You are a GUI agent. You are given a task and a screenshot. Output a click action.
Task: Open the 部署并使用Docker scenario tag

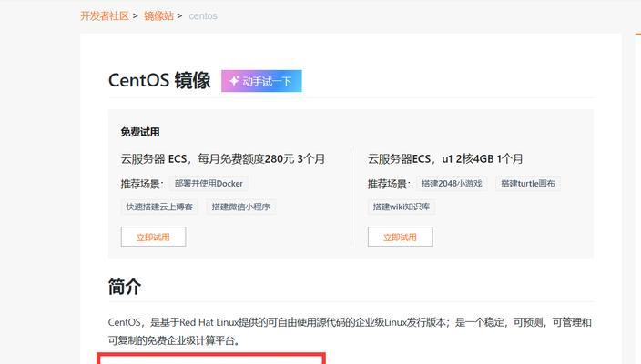(209, 184)
